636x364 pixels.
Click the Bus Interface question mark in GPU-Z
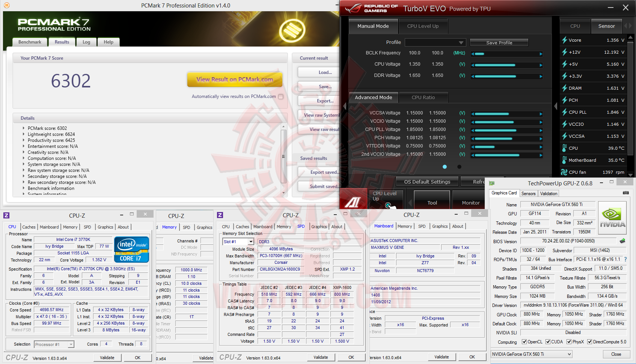[x=625, y=259]
